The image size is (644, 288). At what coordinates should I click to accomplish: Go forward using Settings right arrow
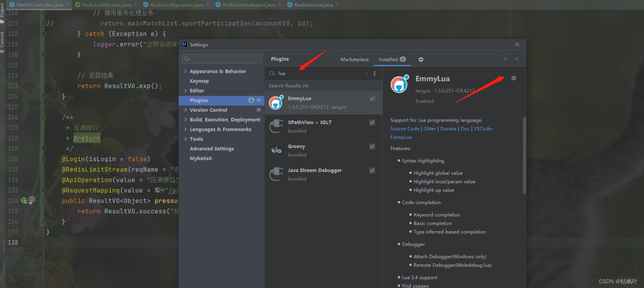pyautogui.click(x=516, y=59)
